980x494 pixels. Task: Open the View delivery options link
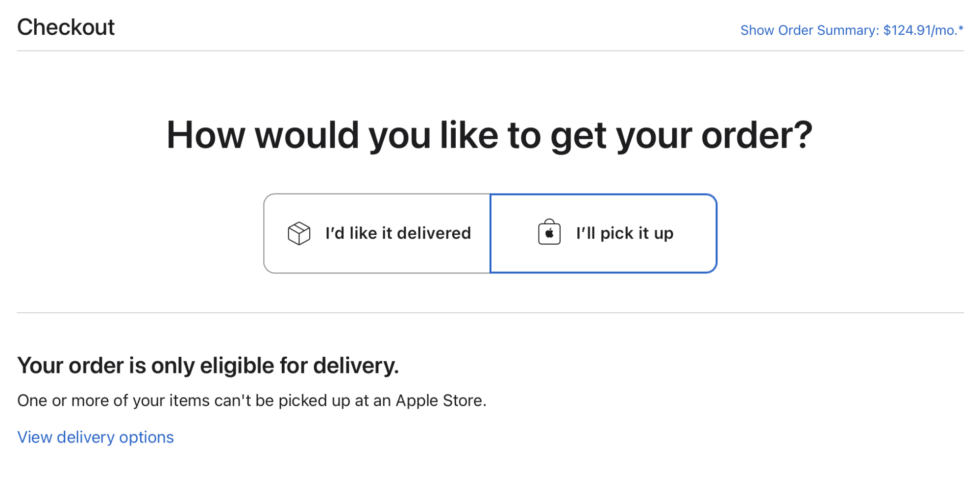click(96, 437)
